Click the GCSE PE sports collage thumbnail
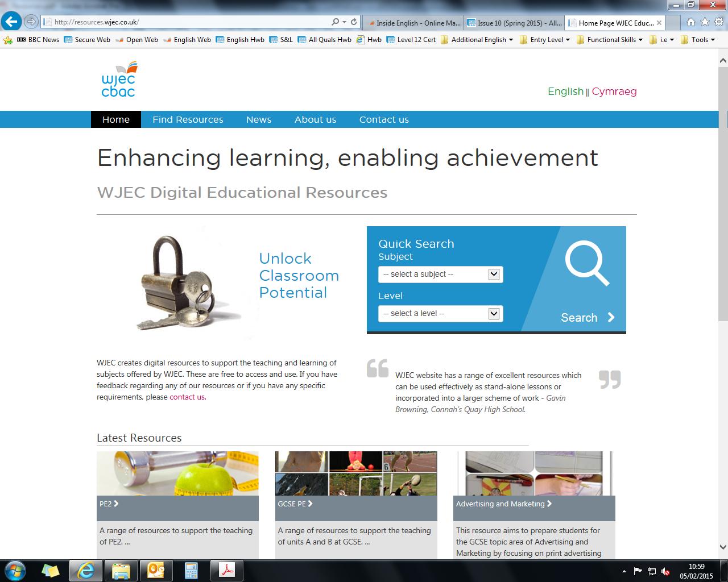 point(356,473)
